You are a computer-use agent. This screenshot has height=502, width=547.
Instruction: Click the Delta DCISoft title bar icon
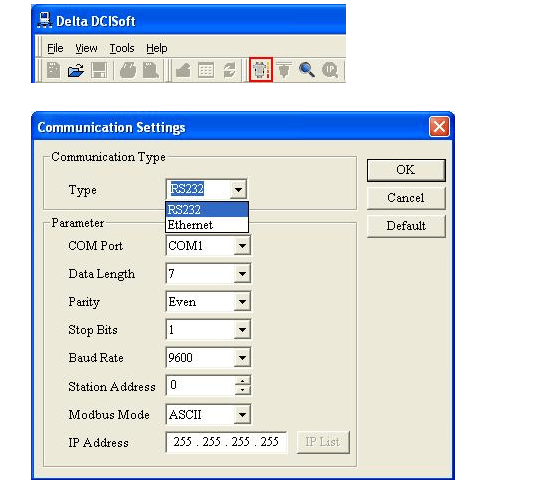[x=45, y=20]
